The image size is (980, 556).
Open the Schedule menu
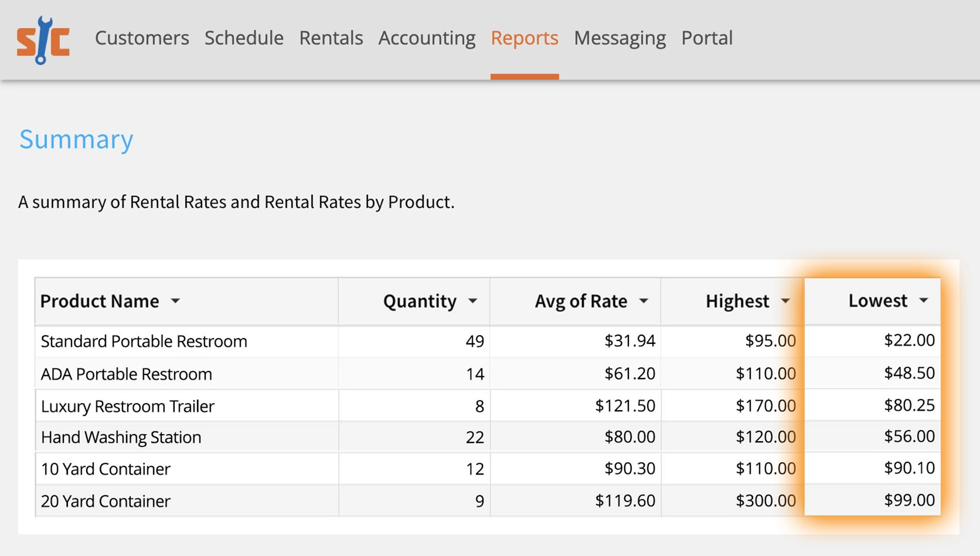pos(244,38)
